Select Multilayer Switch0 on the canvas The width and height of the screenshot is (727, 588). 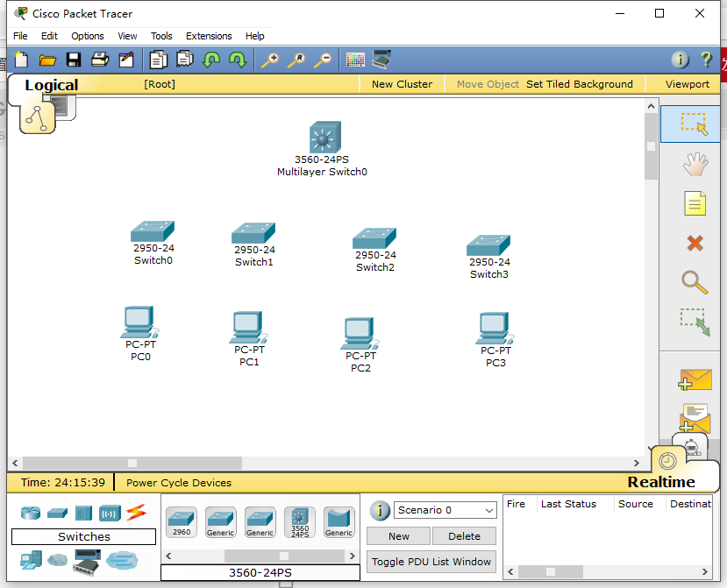tap(325, 138)
